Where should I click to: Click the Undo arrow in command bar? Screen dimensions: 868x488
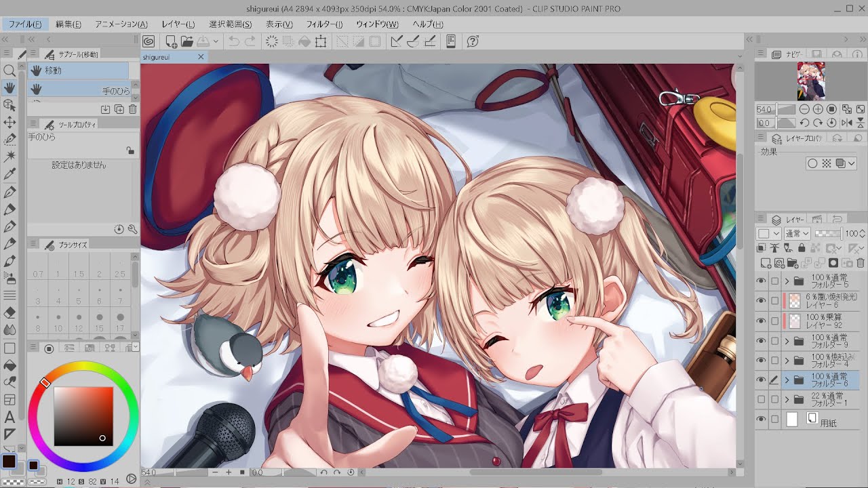[234, 42]
